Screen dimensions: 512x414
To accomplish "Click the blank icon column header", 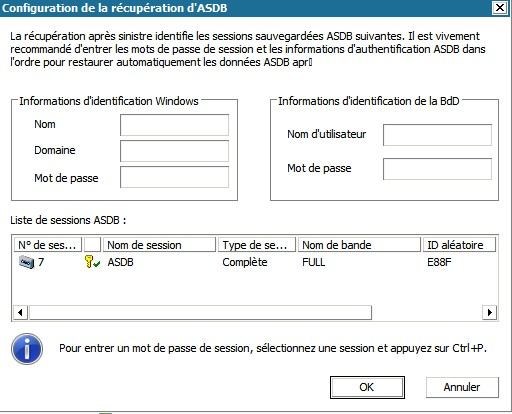I will 92,245.
